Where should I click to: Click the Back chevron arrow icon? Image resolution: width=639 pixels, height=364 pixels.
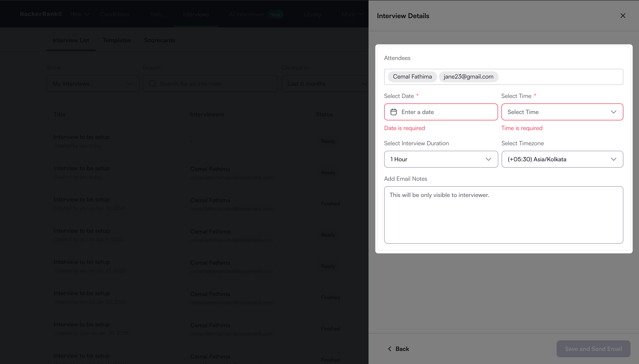[390, 349]
